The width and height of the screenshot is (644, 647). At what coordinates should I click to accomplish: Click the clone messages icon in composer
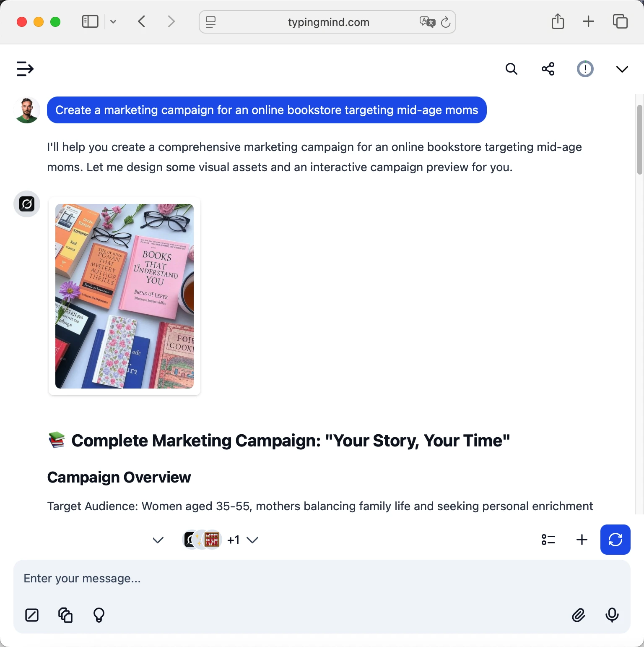(65, 616)
